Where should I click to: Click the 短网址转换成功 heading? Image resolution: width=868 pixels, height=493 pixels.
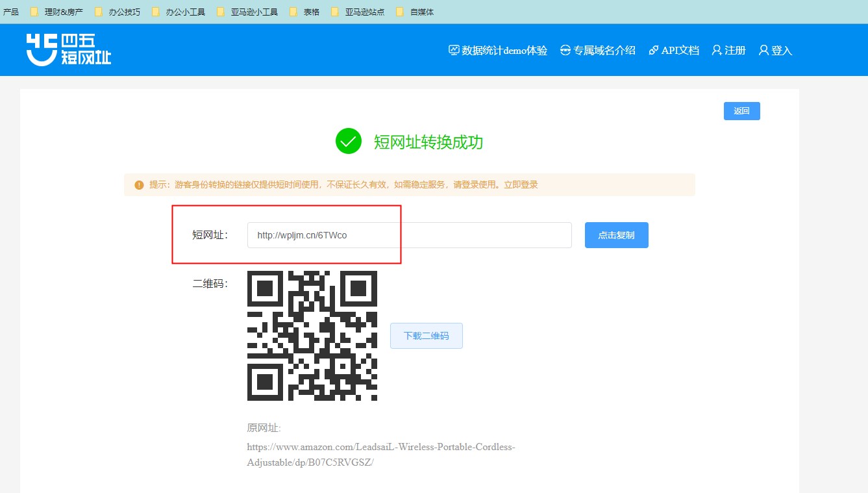[x=428, y=142]
